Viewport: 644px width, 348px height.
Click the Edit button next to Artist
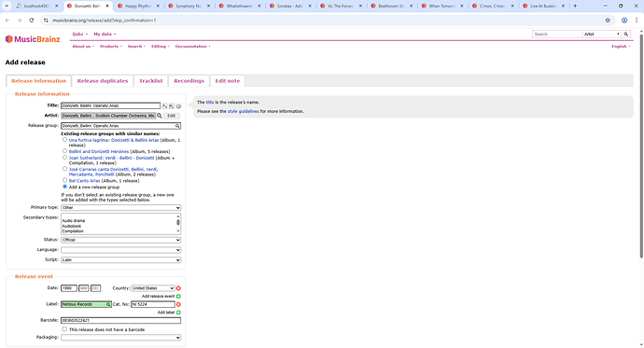(172, 116)
